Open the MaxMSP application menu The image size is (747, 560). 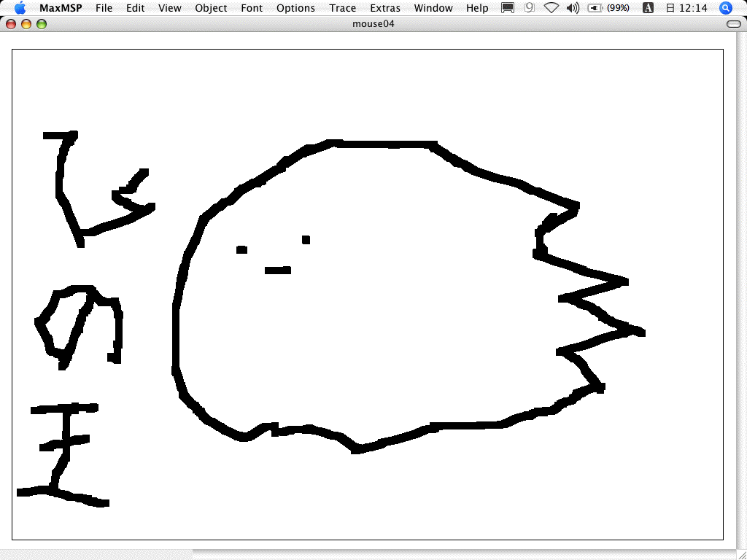point(61,8)
